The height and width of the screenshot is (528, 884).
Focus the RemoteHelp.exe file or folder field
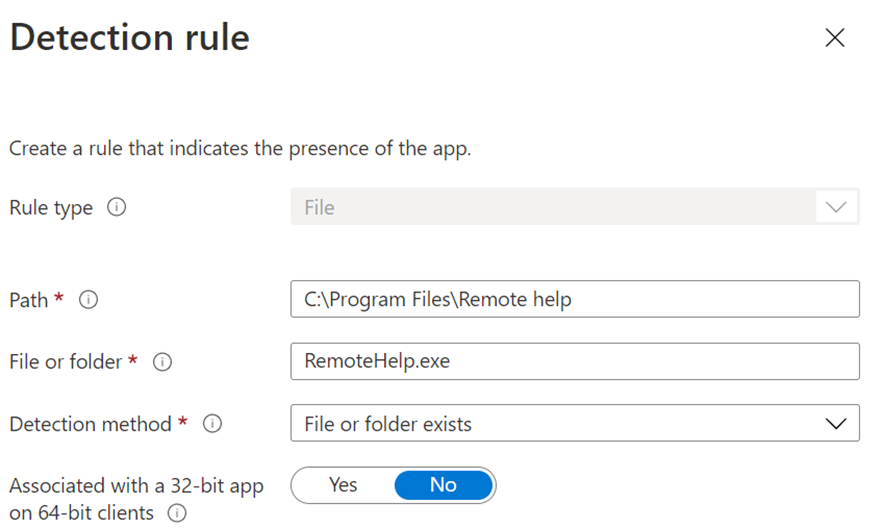(x=574, y=362)
